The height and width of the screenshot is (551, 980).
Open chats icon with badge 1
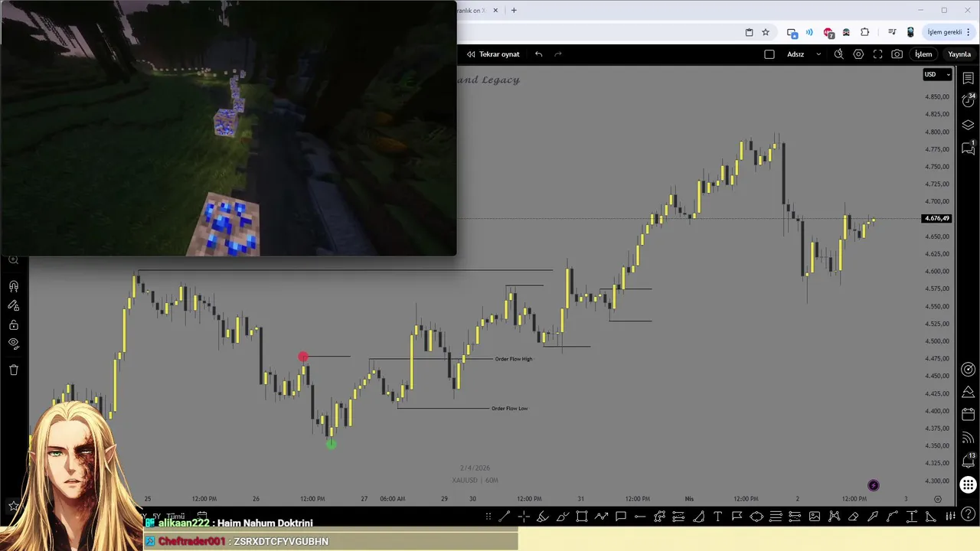(968, 148)
